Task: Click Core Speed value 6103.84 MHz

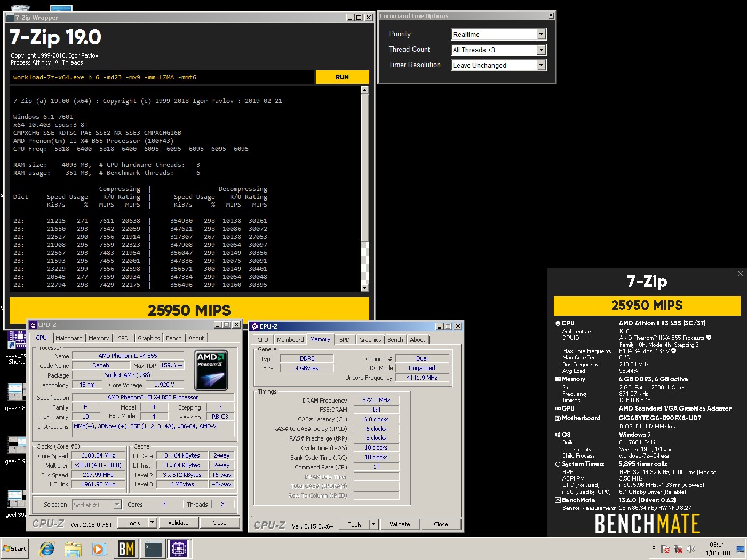Action: tap(98, 456)
